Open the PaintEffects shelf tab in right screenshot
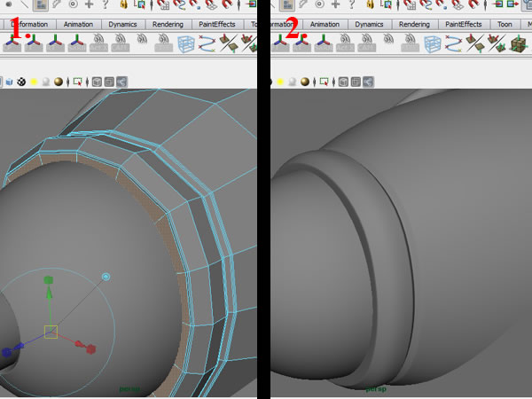The image size is (532, 399). (x=464, y=24)
